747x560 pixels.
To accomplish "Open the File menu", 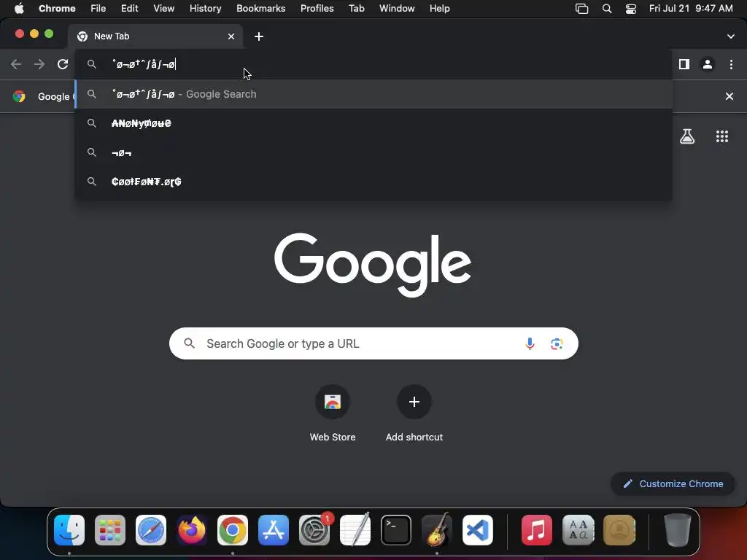I will [98, 9].
